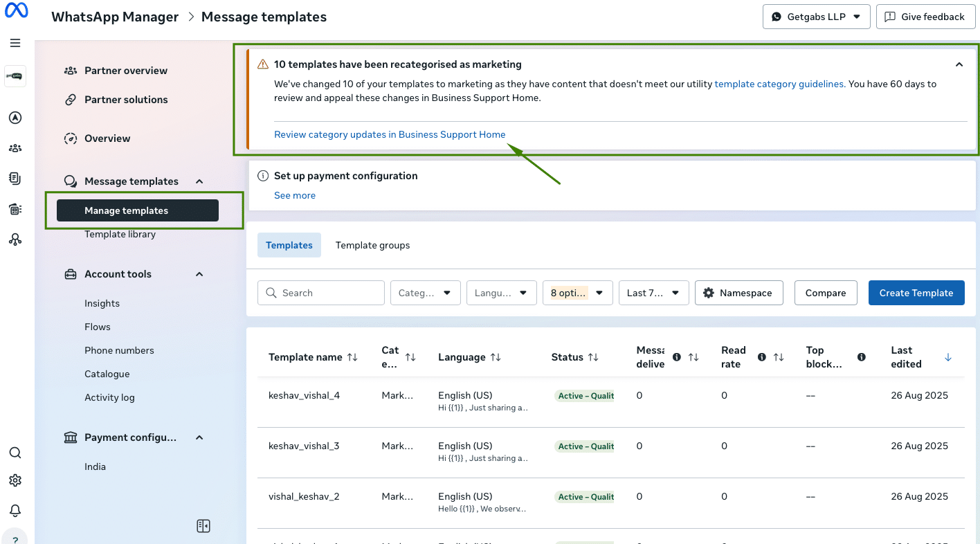980x544 pixels.
Task: Open the network nodes icon in left rail
Action: point(15,239)
